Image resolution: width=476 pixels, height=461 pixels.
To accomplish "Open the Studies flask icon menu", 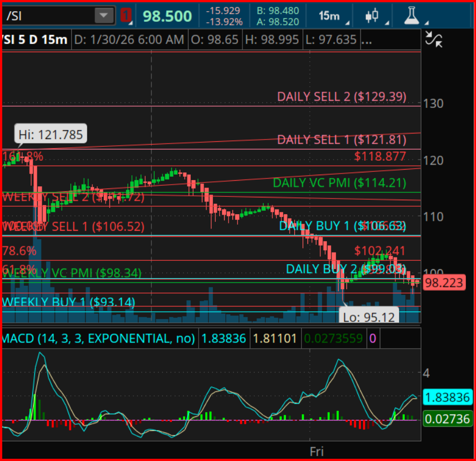I will [x=411, y=16].
